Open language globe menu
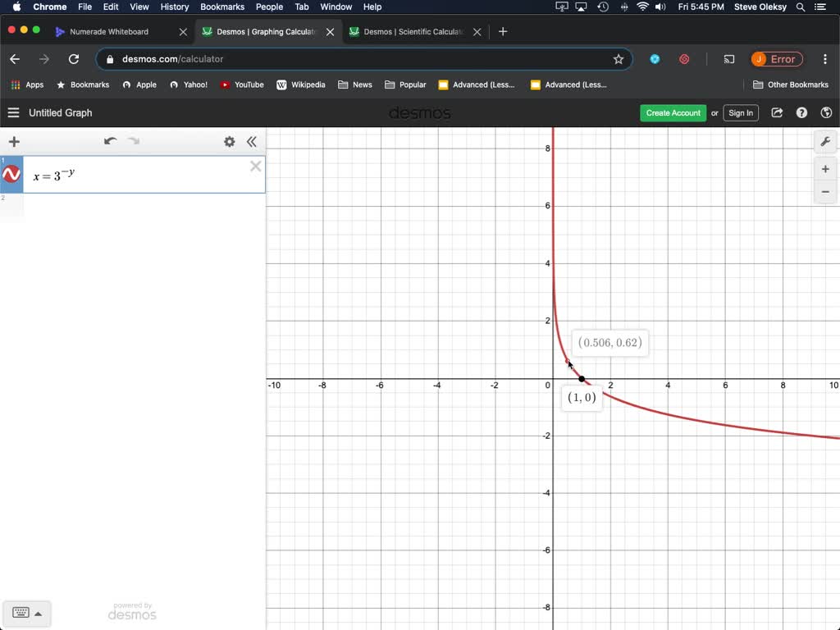 (826, 112)
